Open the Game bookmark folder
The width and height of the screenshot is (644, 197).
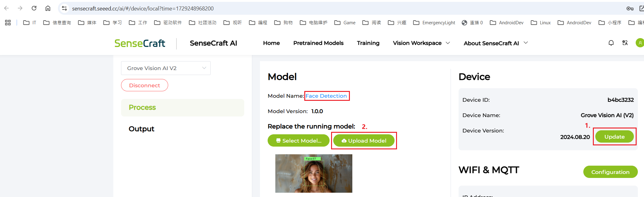pyautogui.click(x=345, y=22)
